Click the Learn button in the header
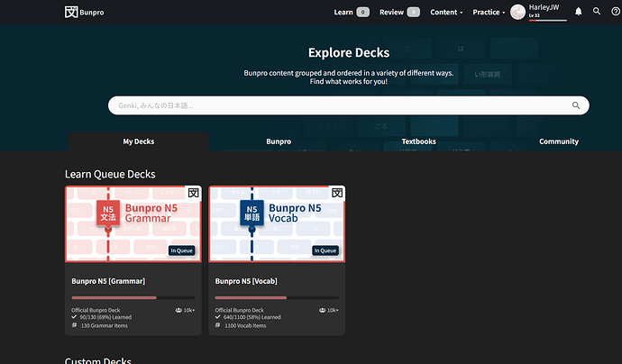 point(351,13)
